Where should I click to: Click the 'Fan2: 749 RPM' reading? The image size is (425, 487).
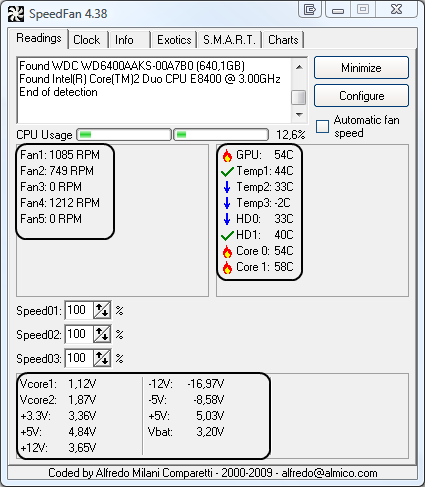click(x=57, y=171)
